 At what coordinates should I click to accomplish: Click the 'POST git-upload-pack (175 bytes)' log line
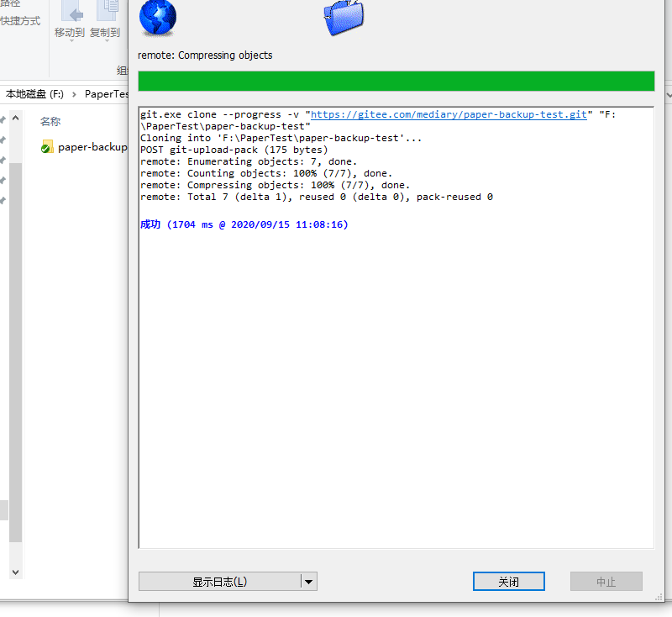point(234,150)
